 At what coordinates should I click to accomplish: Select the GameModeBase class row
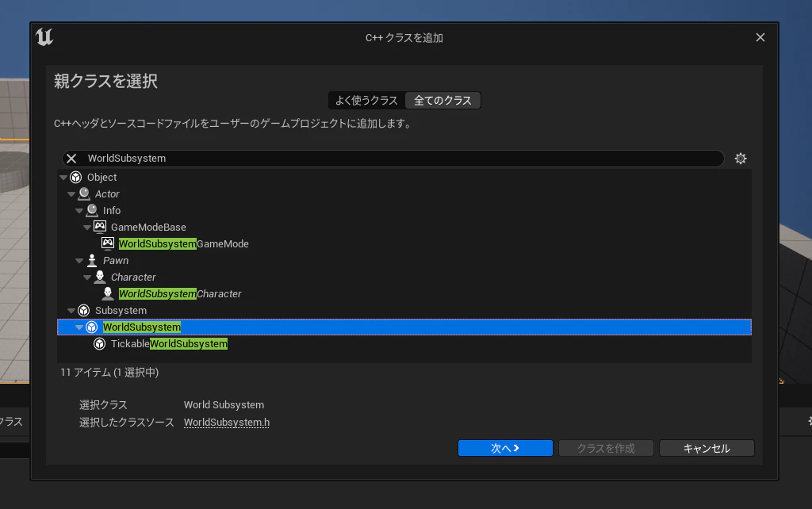(404, 227)
